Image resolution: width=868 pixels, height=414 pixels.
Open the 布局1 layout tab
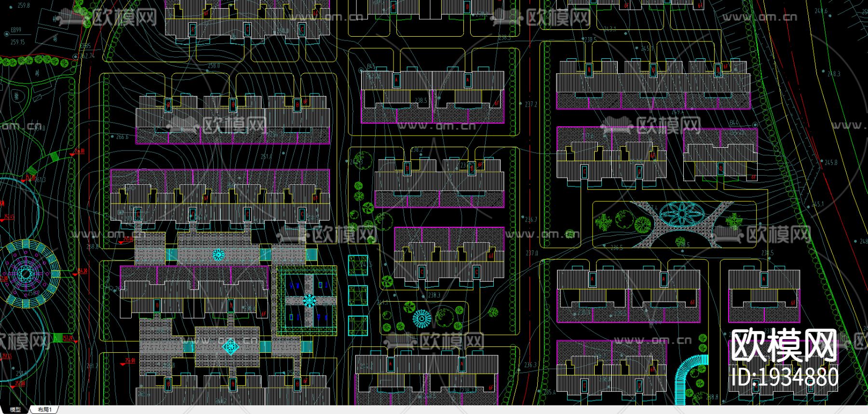pos(45,410)
